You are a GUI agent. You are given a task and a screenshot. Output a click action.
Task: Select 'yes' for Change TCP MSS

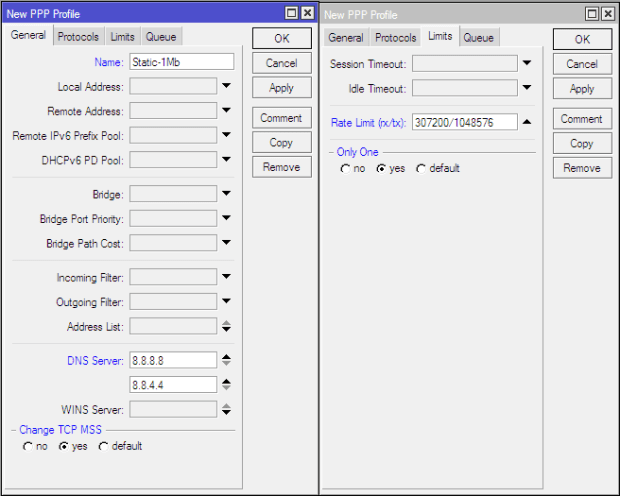tap(64, 447)
